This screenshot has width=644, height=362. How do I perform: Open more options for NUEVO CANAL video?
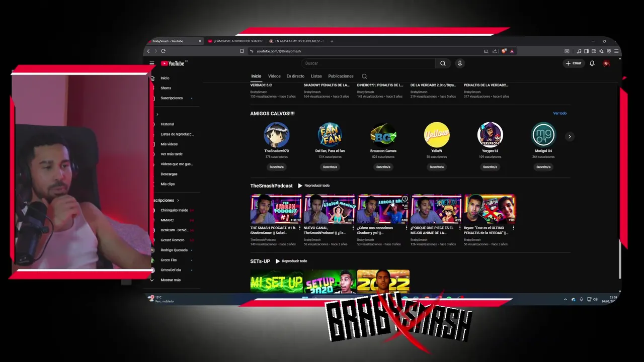pyautogui.click(x=353, y=228)
